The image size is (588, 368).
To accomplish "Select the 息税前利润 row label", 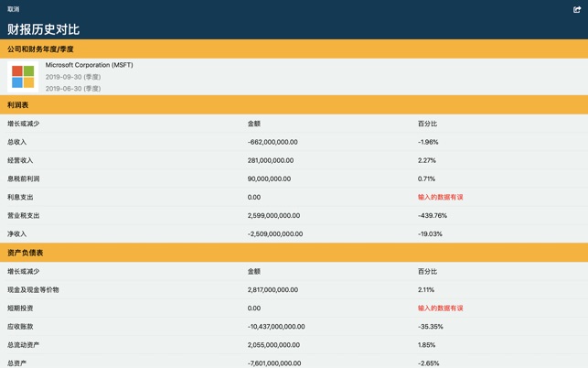I will pos(23,179).
